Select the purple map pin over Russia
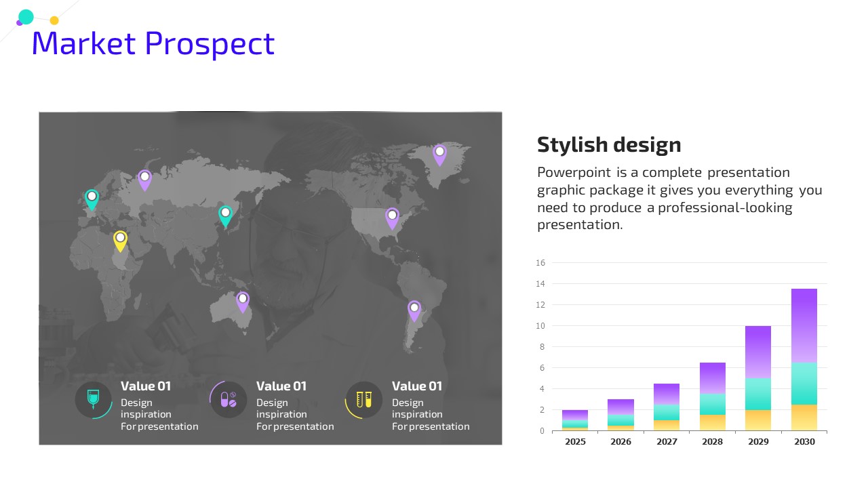868x488 pixels. pos(144,180)
